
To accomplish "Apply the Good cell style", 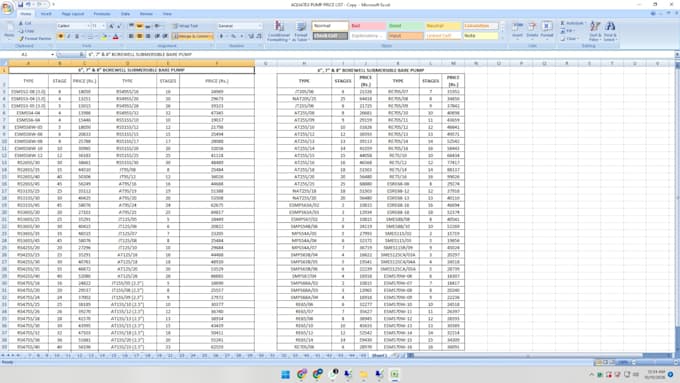I will [405, 26].
